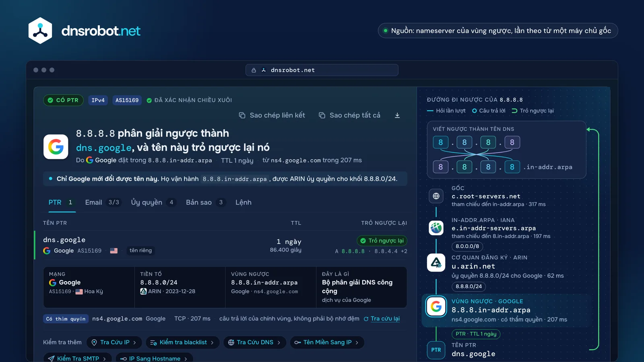
Task: Click the paper plane icon in Kiểm Tra SMTP
Action: (51, 358)
